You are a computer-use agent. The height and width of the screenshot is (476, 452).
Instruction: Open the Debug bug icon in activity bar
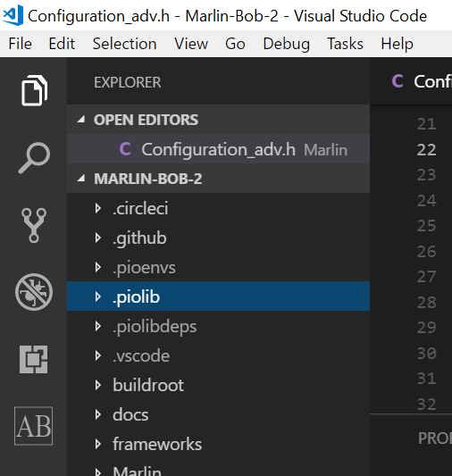coord(34,292)
